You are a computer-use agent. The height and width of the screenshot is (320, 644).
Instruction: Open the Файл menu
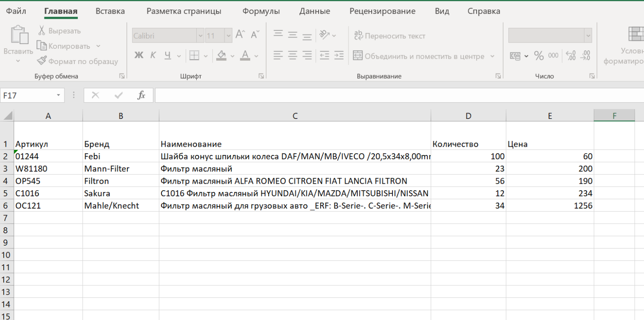point(16,11)
